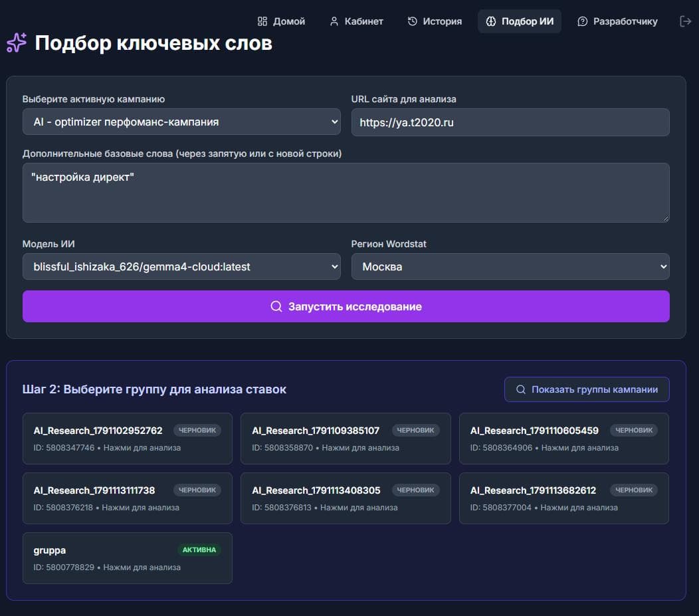Select the Подбор ИИ tab

click(520, 21)
